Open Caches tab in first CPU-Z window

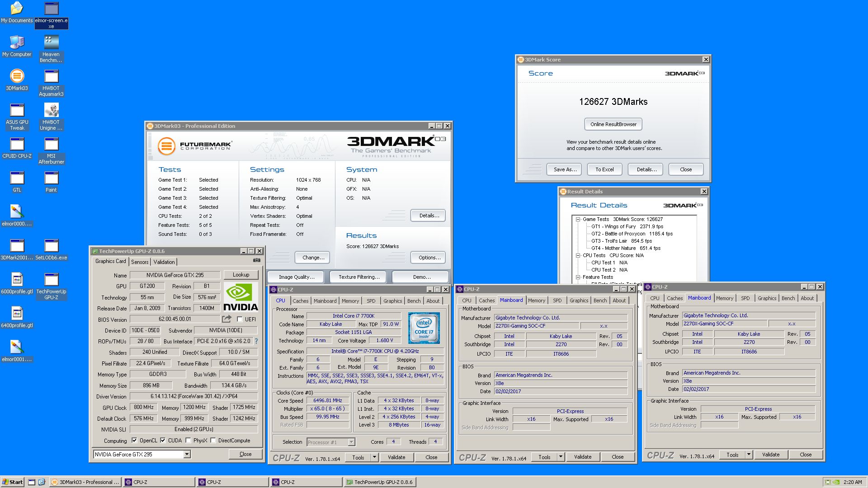[300, 301]
